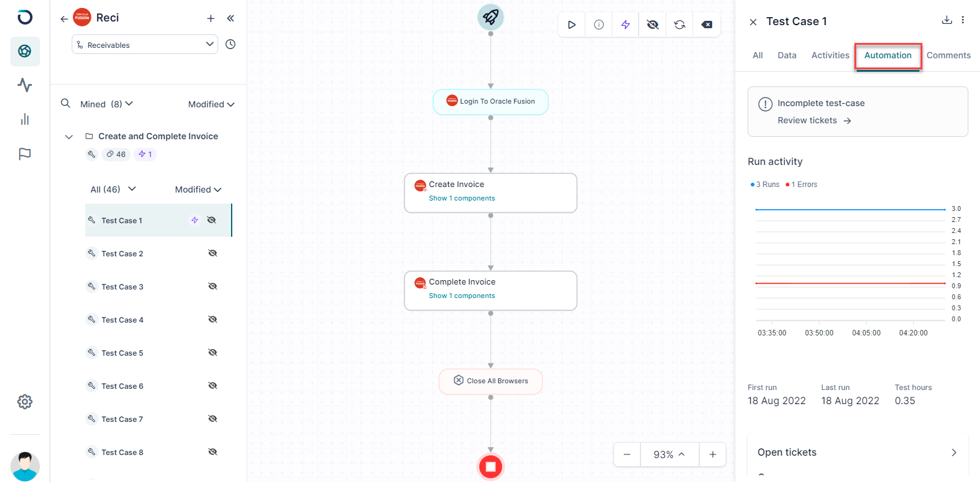Toggle visibility eye on Test Case 1

[212, 220]
